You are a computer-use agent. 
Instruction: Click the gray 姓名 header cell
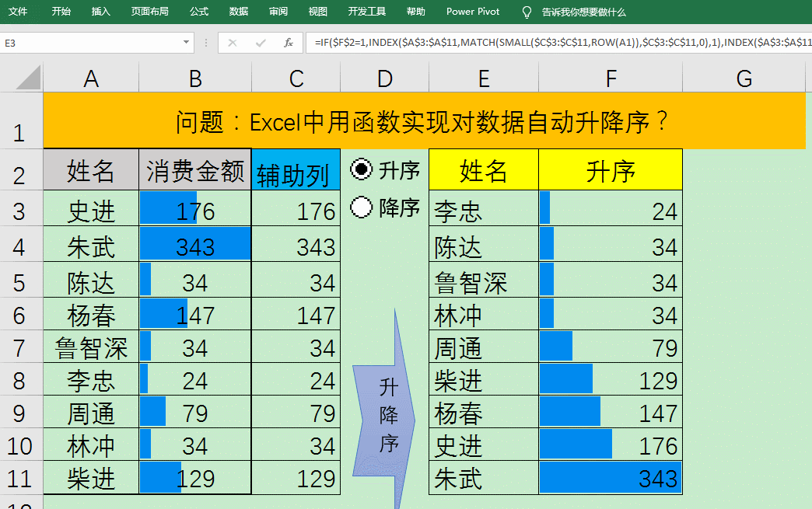click(91, 169)
